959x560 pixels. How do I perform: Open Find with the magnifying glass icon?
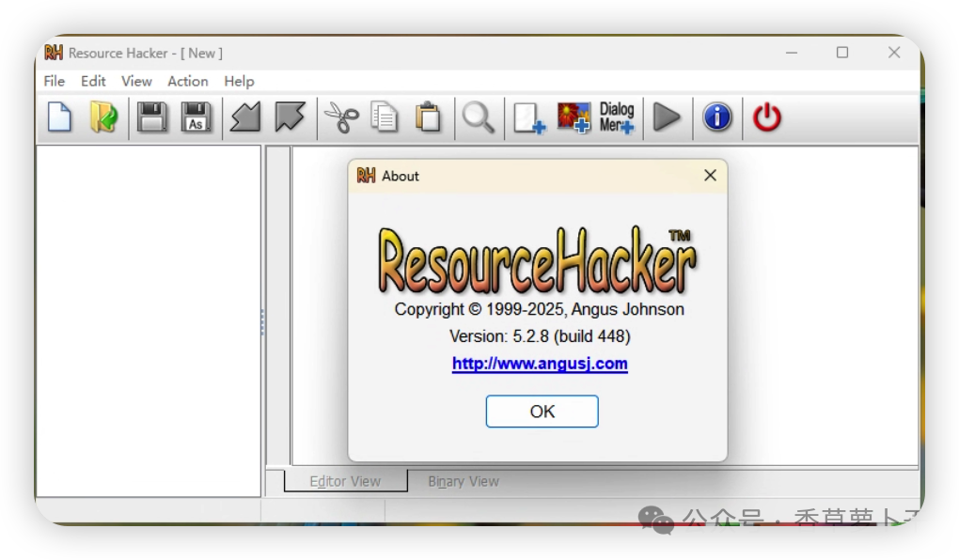(x=479, y=117)
